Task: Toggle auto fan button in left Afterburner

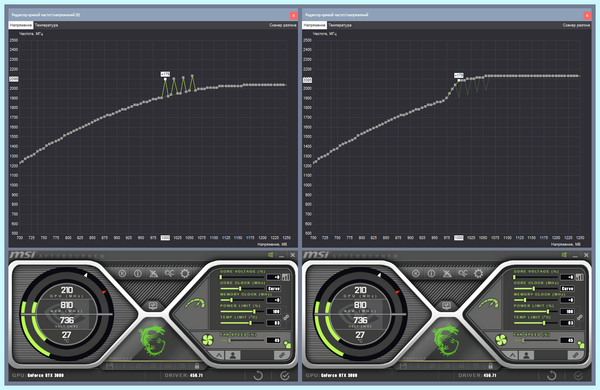Action: [x=218, y=355]
